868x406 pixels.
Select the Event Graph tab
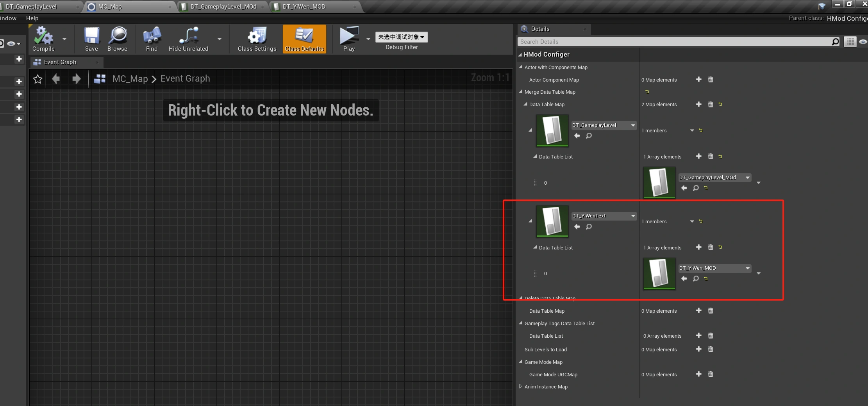pos(60,62)
